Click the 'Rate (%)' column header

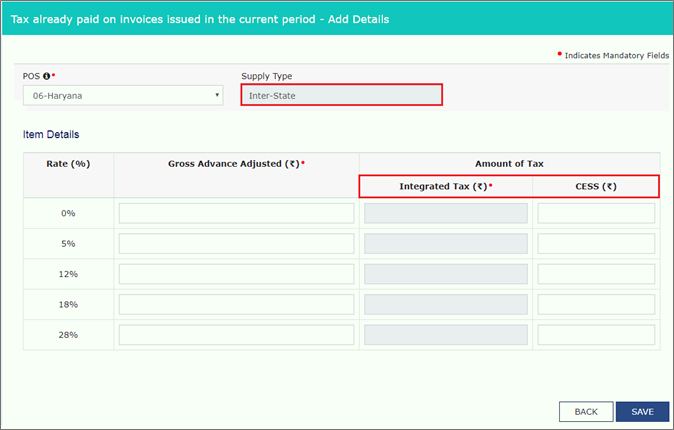(68, 164)
